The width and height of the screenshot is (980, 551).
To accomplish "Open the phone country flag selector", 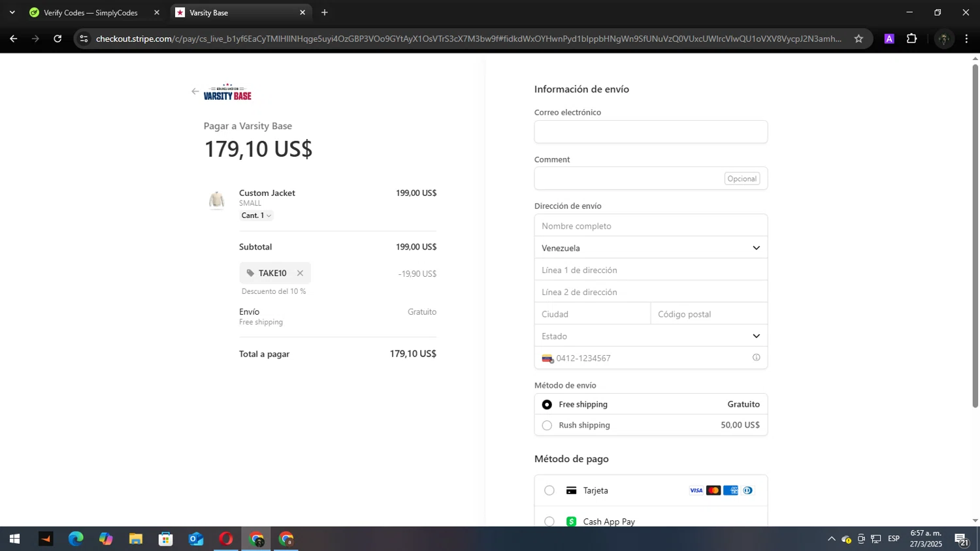I will tap(547, 358).
